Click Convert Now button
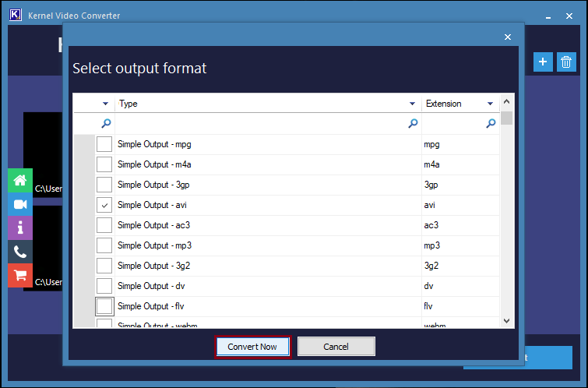The image size is (588, 388). point(252,347)
